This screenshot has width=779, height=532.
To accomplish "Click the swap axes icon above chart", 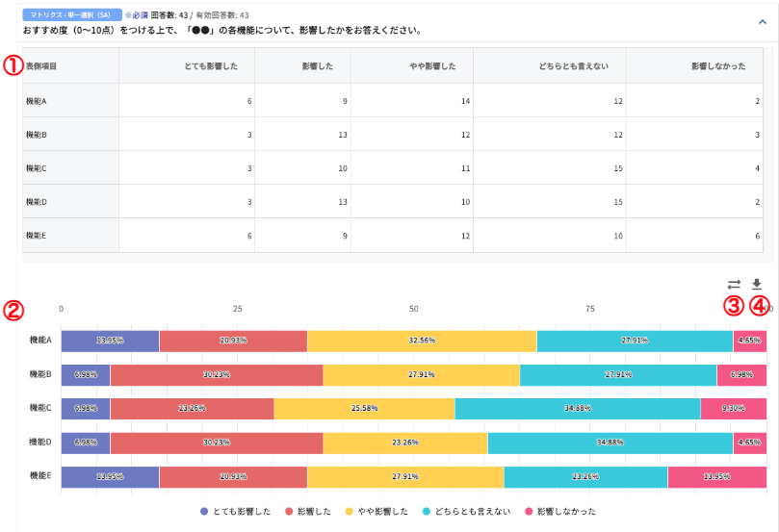I will 734,285.
